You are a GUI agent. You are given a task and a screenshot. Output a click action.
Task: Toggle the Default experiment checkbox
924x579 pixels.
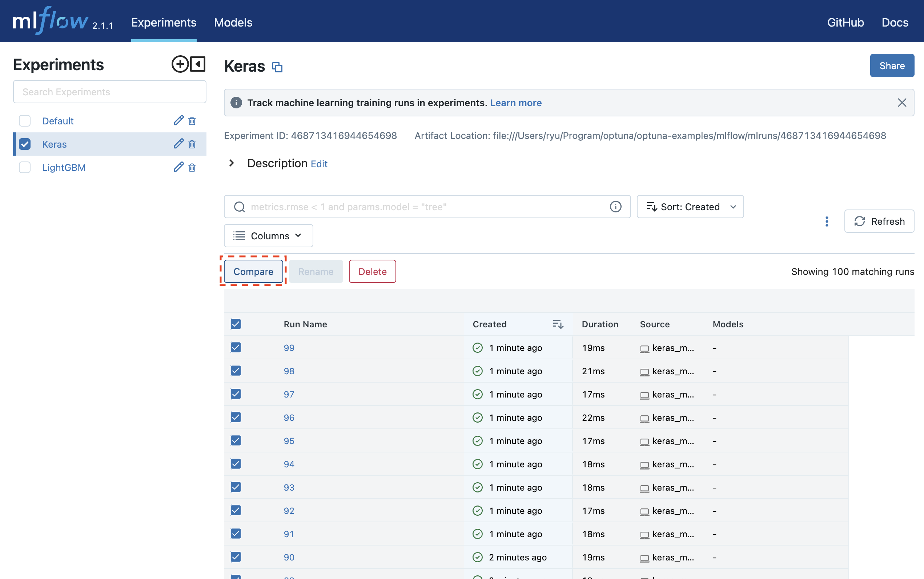(x=25, y=121)
